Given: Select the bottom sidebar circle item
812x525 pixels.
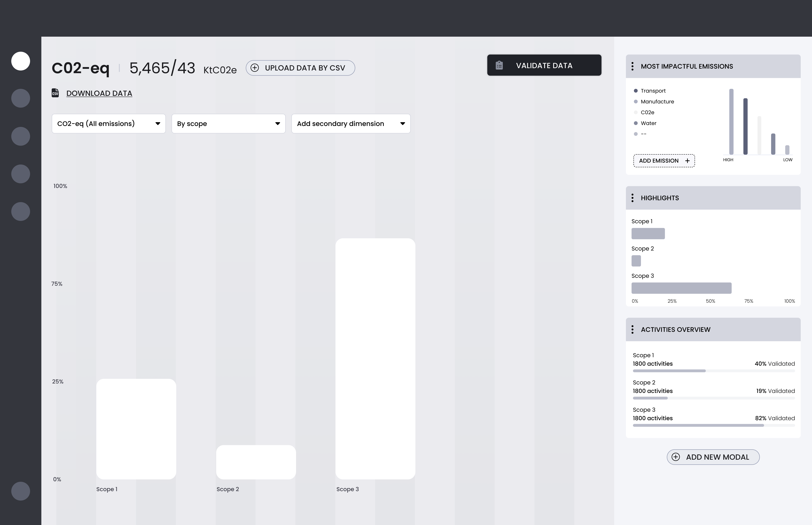Looking at the screenshot, I should pyautogui.click(x=21, y=491).
